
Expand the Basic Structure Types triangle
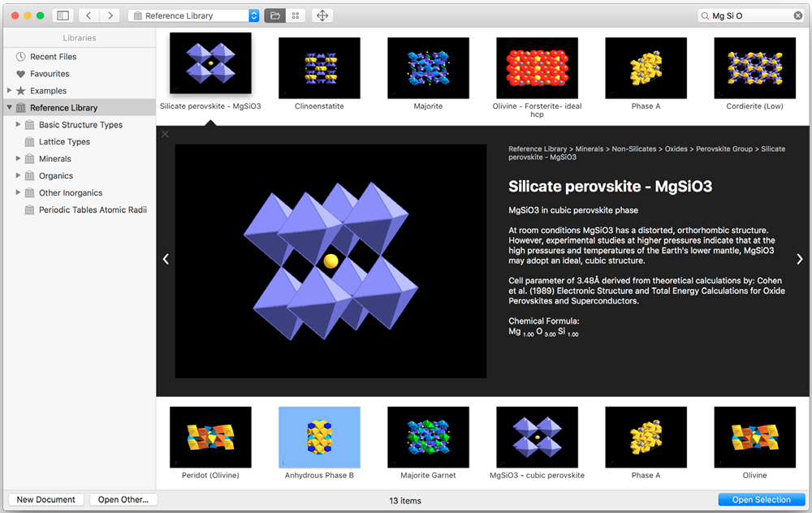click(x=18, y=124)
